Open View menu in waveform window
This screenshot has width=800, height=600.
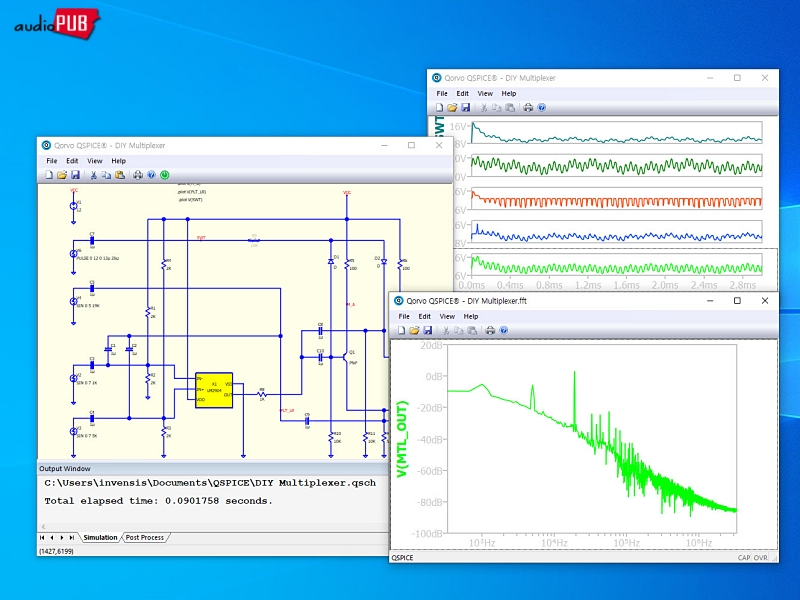tap(485, 93)
